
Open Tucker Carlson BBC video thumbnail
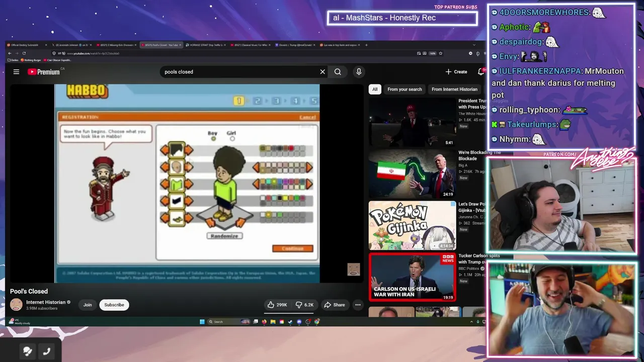pyautogui.click(x=412, y=277)
